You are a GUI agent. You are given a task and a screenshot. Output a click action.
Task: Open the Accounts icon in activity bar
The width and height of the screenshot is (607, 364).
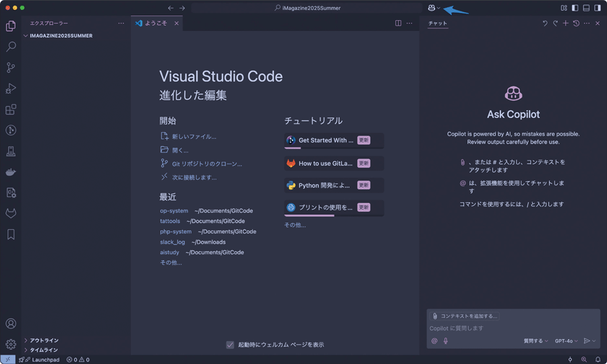11,324
